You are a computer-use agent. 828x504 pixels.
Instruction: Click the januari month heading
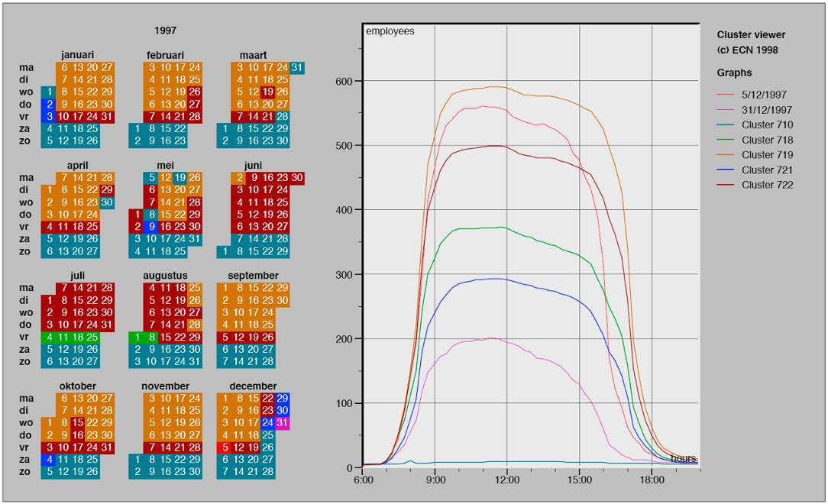[x=77, y=55]
